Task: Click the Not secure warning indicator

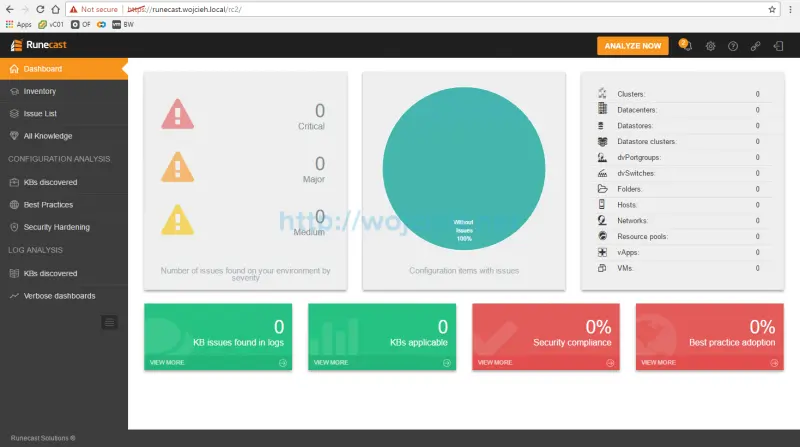Action: click(x=94, y=9)
